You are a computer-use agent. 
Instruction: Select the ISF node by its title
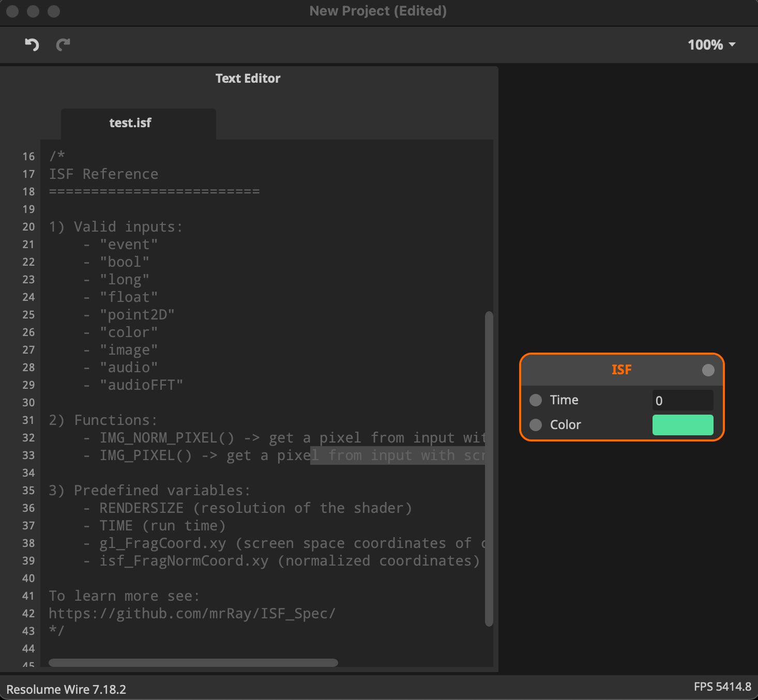pos(621,370)
